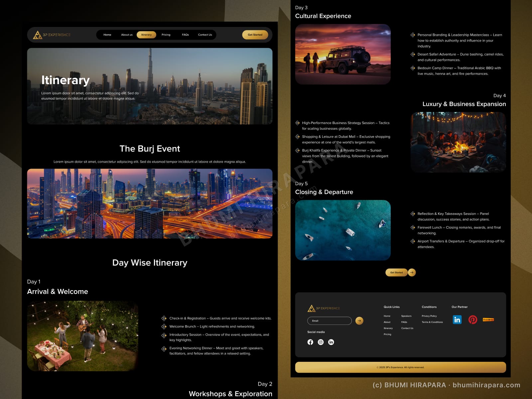This screenshot has height=399, width=532.
Task: Focus the footer Email input field
Action: pyautogui.click(x=330, y=321)
